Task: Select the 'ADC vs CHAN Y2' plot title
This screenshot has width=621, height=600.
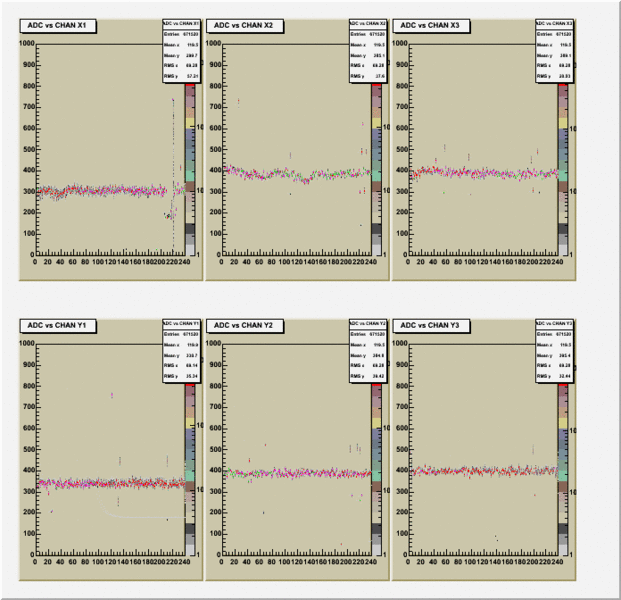Action: coord(244,326)
